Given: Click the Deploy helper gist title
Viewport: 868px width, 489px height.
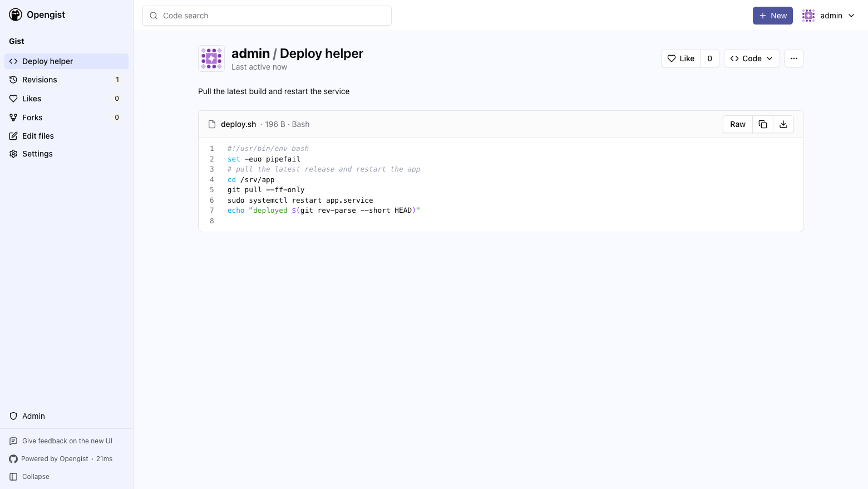Looking at the screenshot, I should [x=322, y=53].
